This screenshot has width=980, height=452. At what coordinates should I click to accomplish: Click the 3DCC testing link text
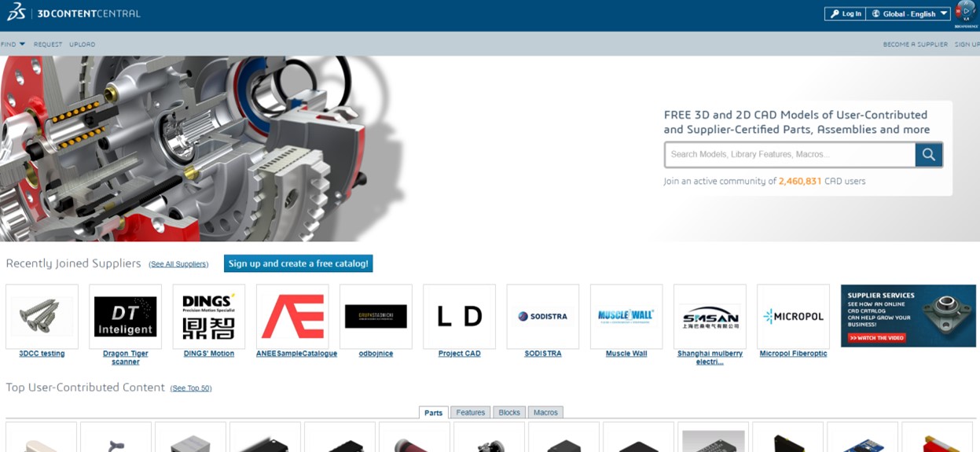pyautogui.click(x=42, y=354)
